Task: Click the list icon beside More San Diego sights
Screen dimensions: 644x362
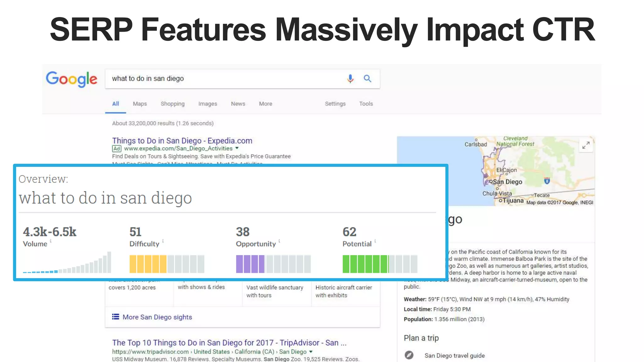Action: [115, 317]
